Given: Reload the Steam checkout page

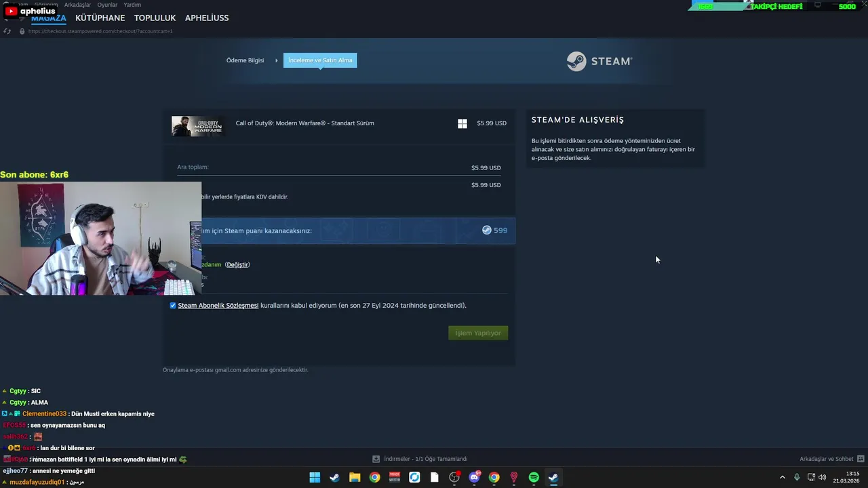Looking at the screenshot, I should pos(7,31).
